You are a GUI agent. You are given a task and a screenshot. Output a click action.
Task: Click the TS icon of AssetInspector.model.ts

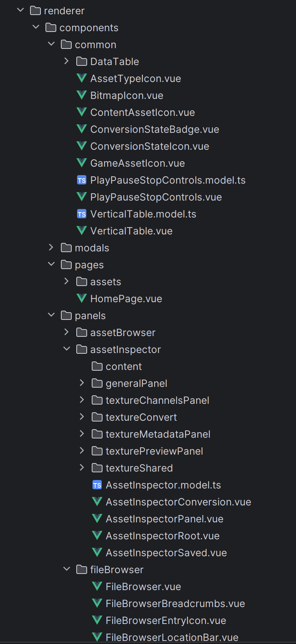(97, 485)
